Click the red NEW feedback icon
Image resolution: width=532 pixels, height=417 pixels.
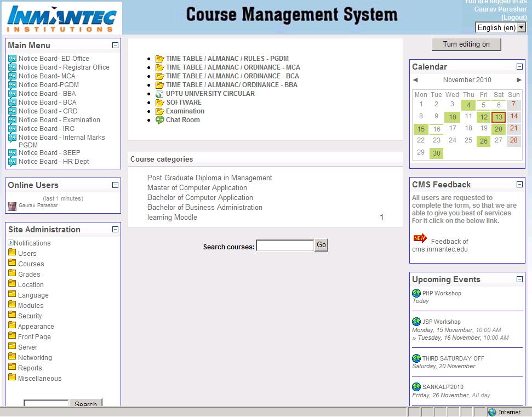pyautogui.click(x=420, y=238)
